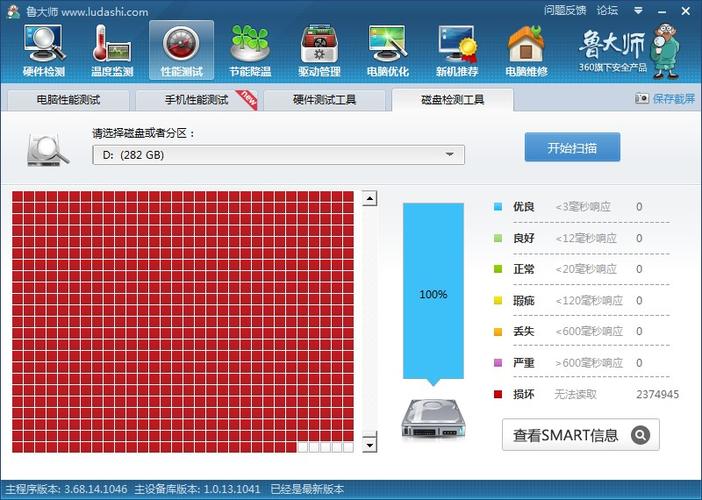Close the 鲁大师 window
Screen dimensions: 702x500
pyautogui.click(x=685, y=11)
